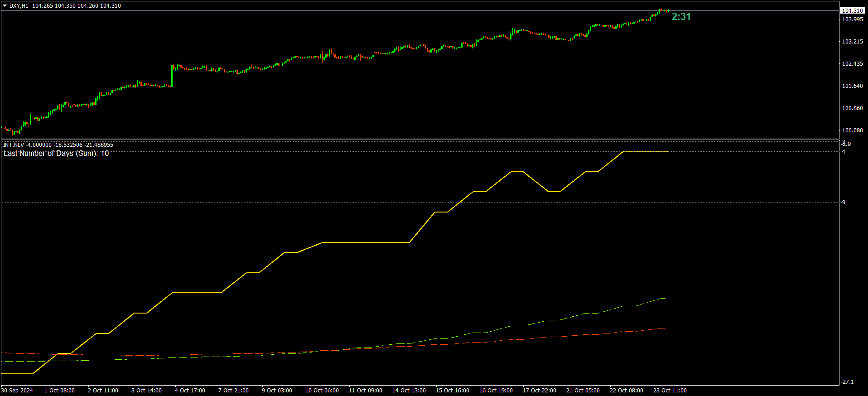Click the 100.860 price scale value
868x396 pixels.
click(x=852, y=108)
